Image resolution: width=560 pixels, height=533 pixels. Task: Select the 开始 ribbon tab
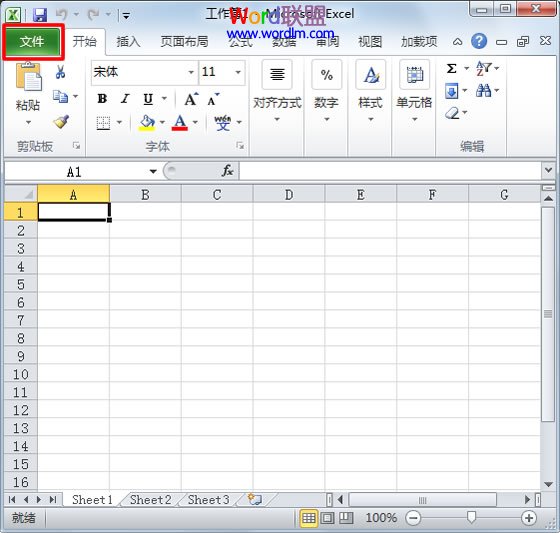[85, 42]
